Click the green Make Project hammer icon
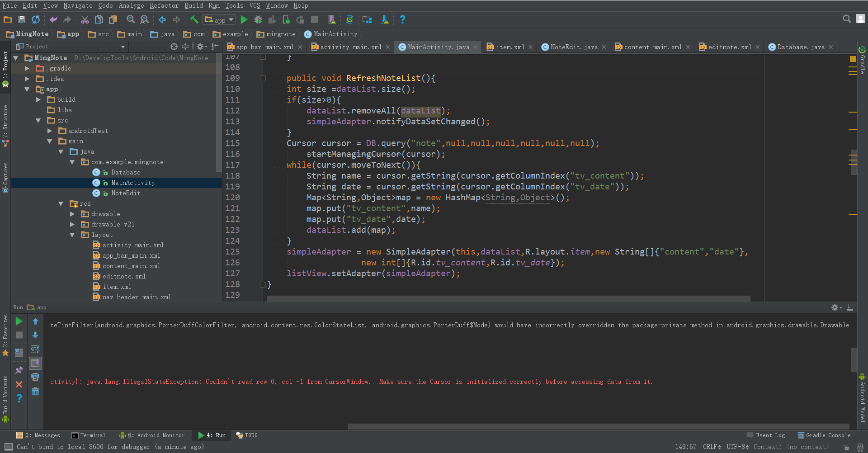 (194, 19)
